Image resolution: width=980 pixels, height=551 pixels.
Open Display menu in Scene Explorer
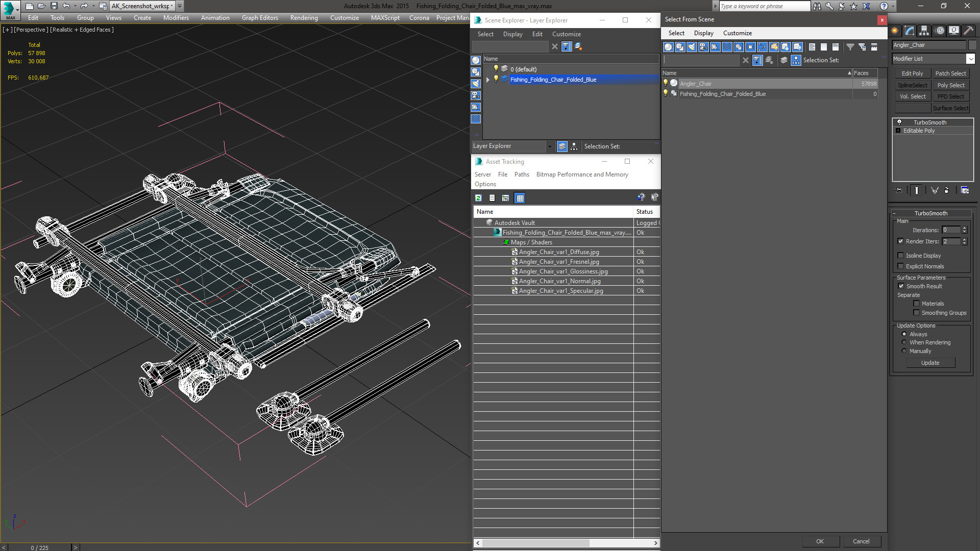pos(512,34)
